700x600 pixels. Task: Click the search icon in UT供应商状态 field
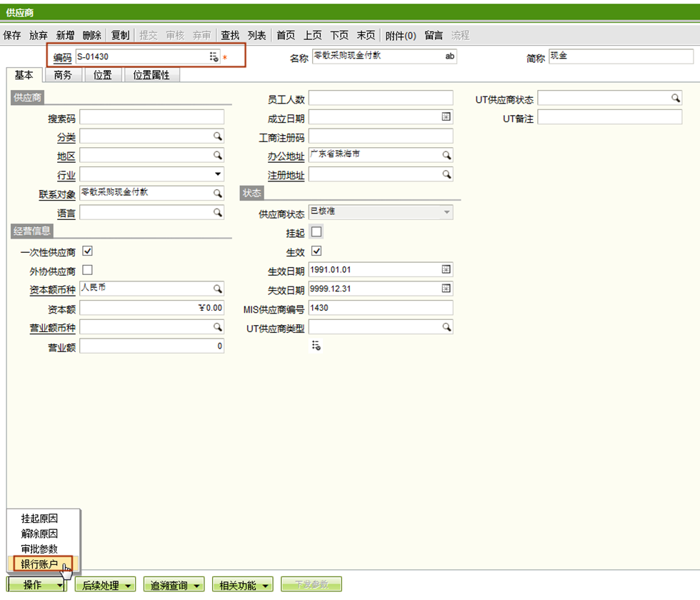675,98
